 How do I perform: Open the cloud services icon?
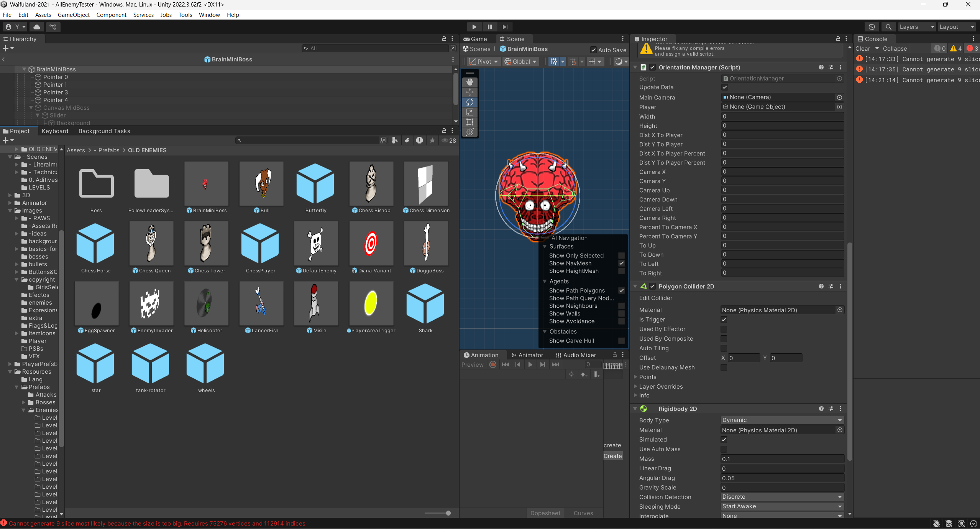pyautogui.click(x=37, y=27)
